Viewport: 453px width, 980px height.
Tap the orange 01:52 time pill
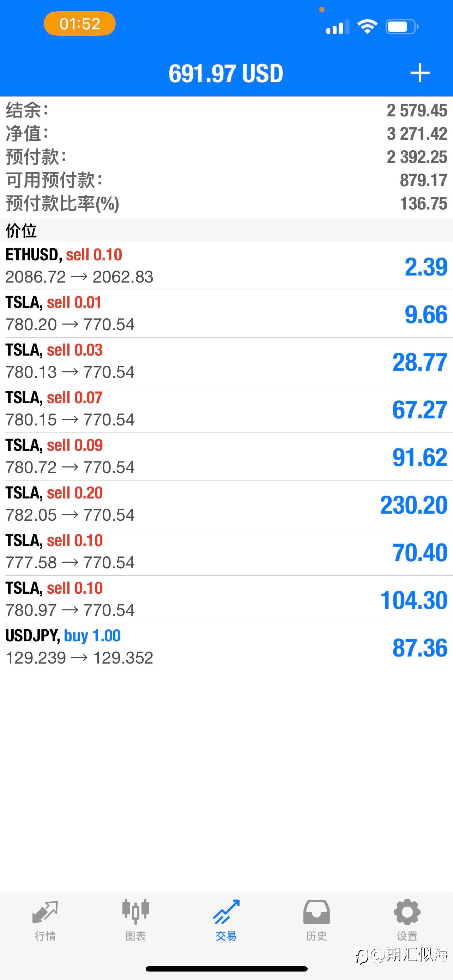(79, 24)
